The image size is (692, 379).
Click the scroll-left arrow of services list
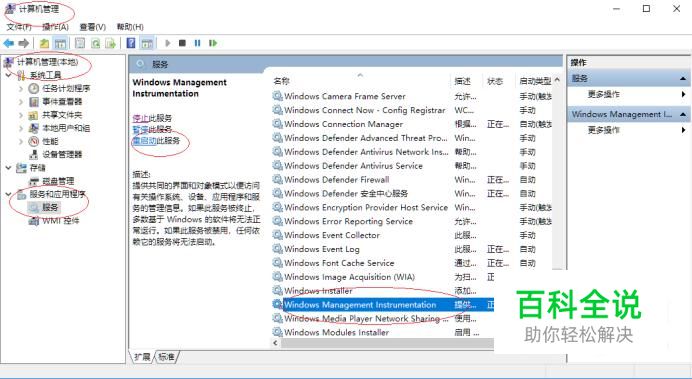click(276, 343)
